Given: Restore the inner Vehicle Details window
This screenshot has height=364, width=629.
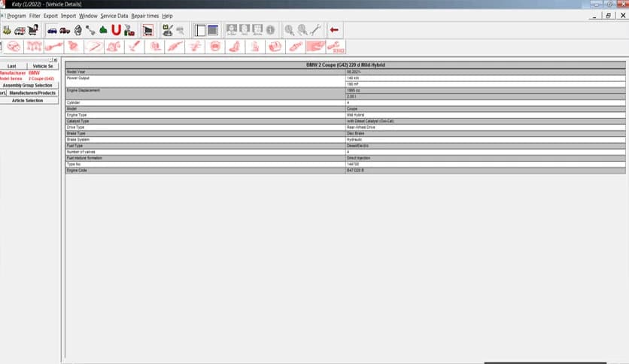Looking at the screenshot, I should click(608, 16).
